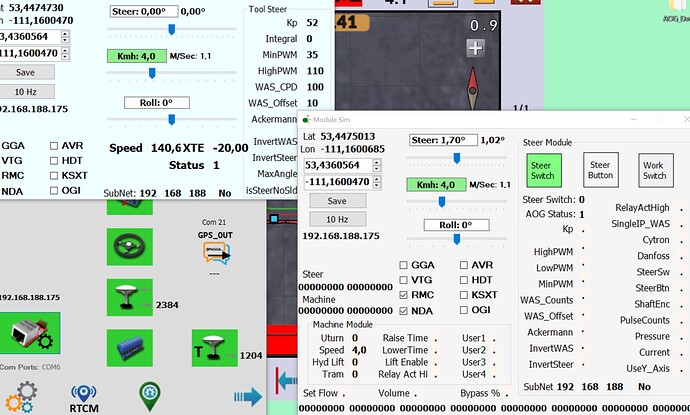Click the steer angle slider in back window

(x=172, y=29)
